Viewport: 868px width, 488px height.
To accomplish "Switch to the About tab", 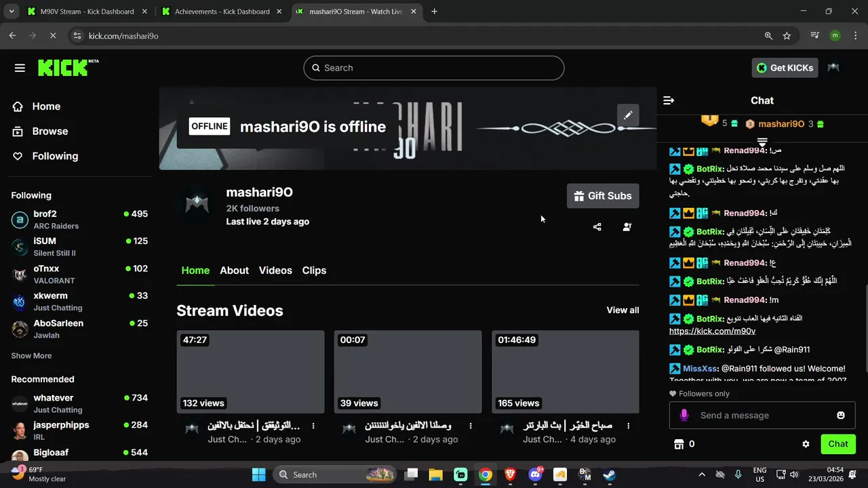I will pyautogui.click(x=234, y=270).
